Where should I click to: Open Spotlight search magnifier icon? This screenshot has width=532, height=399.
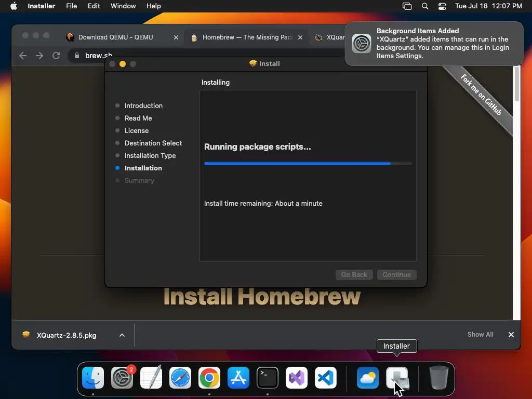coord(425,6)
